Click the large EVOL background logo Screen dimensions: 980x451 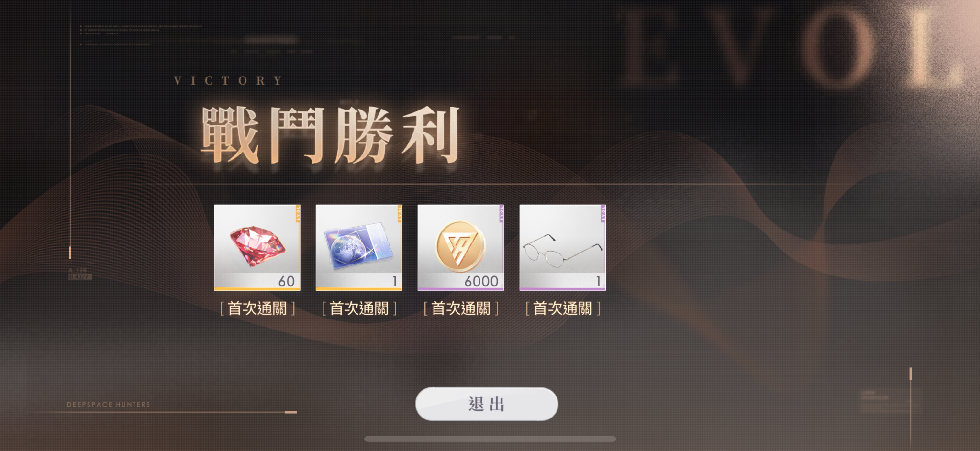(x=794, y=48)
